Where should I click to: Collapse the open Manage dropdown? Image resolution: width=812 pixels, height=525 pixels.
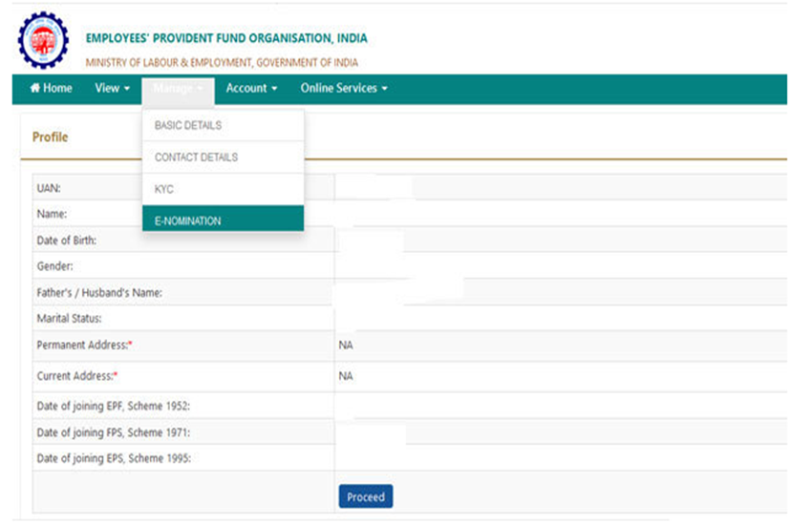178,89
